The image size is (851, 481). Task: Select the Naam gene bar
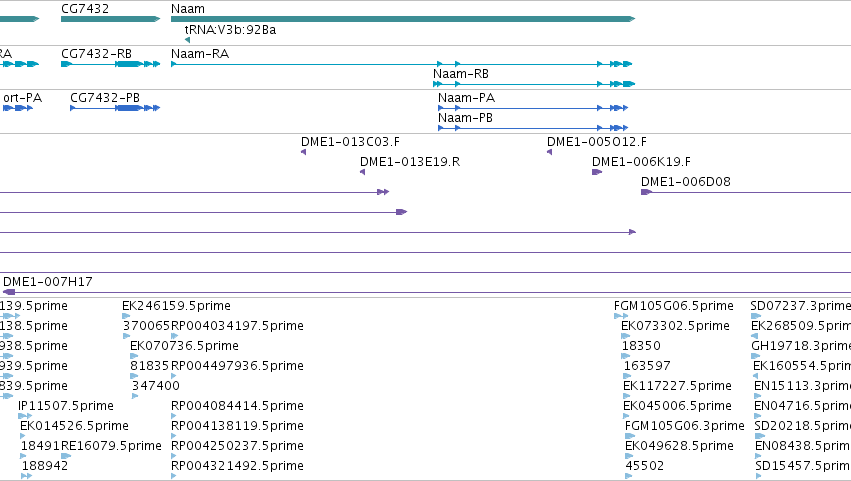click(x=403, y=19)
